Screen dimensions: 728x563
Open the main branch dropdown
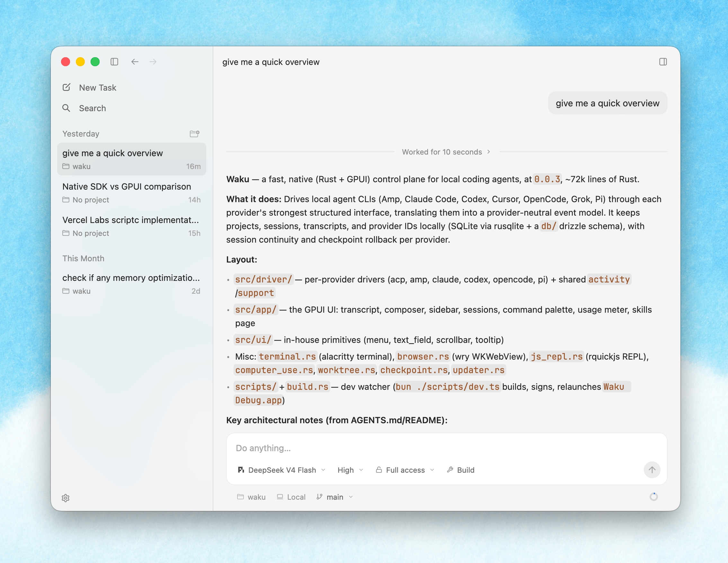(335, 497)
